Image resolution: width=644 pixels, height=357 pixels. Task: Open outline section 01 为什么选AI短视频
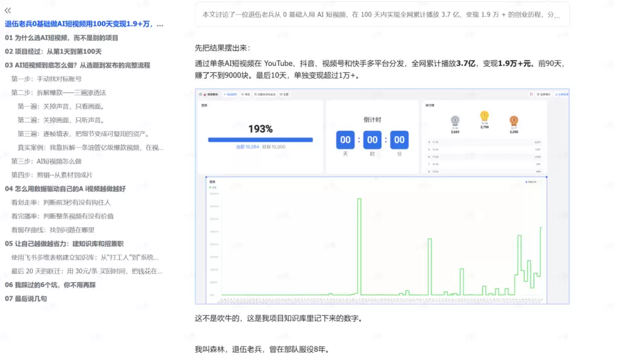coord(62,38)
